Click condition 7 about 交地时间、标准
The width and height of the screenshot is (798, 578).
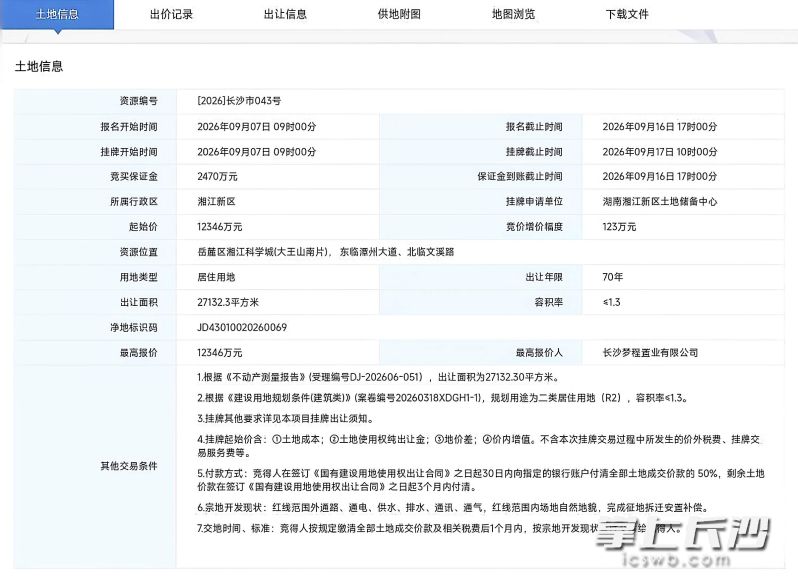(x=439, y=529)
